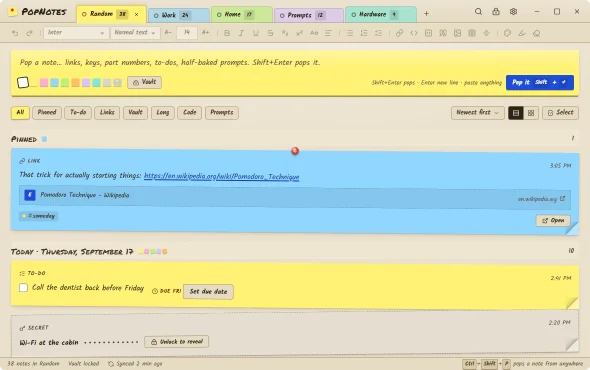Select the highlighter tool
Image resolution: width=590 pixels, height=370 pixels.
click(x=522, y=33)
